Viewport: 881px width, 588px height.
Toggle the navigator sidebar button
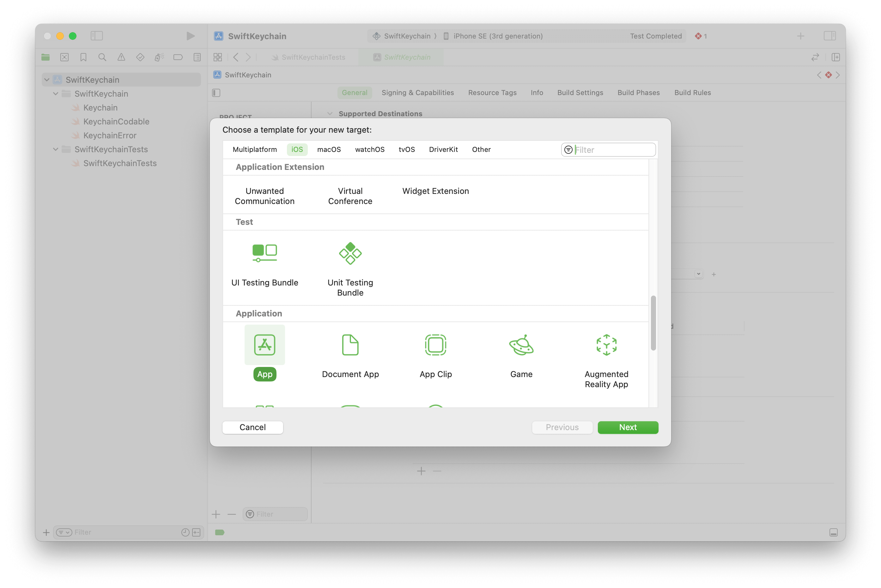96,36
